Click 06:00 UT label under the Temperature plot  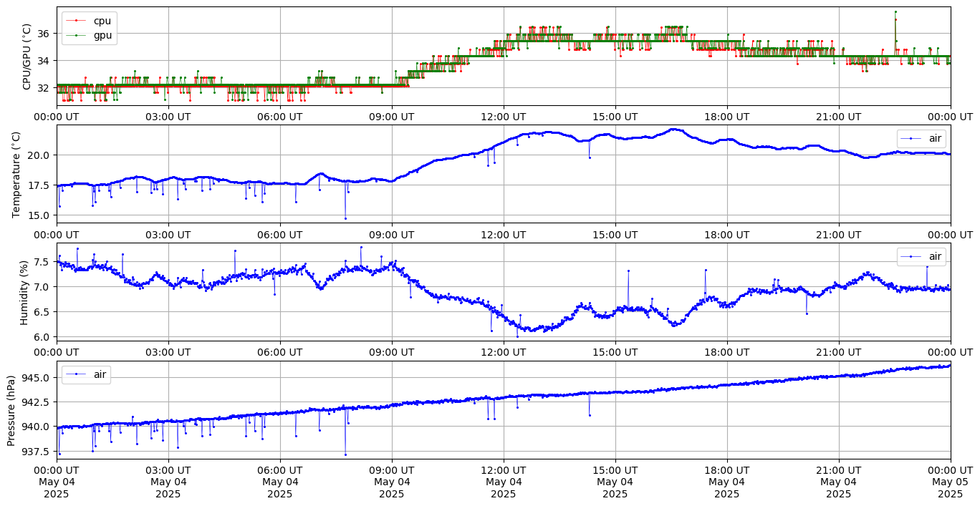[280, 234]
